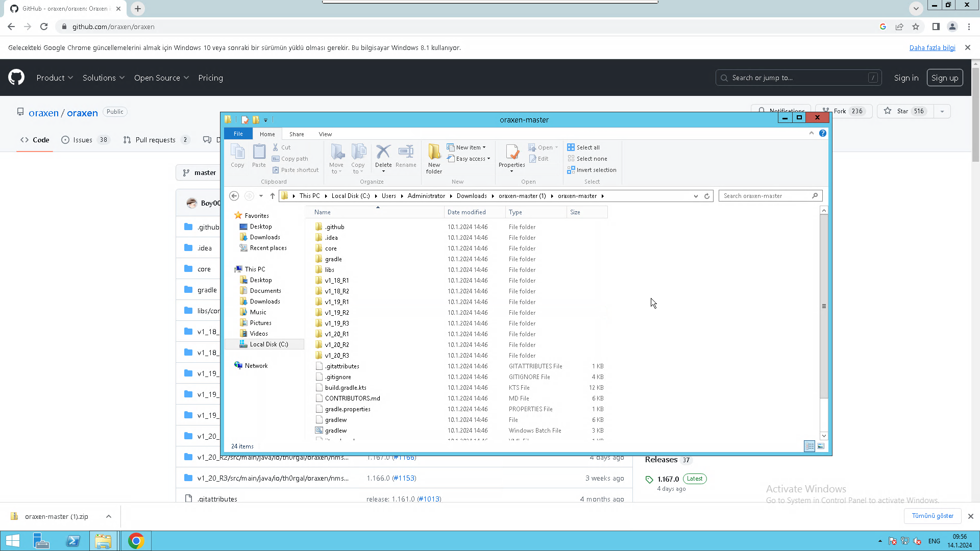980x551 pixels.
Task: Open the recent locations dropdown arrow
Action: (261, 196)
